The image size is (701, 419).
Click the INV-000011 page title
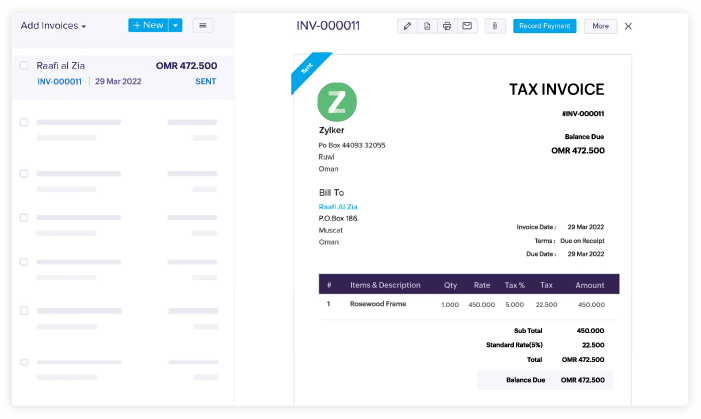[x=328, y=25]
